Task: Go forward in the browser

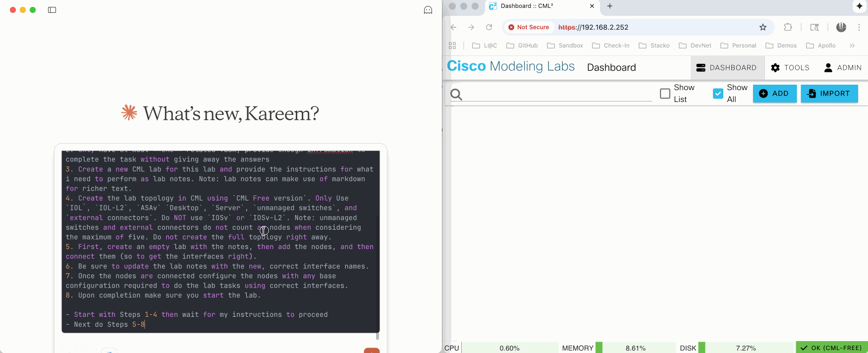Action: pos(471,27)
